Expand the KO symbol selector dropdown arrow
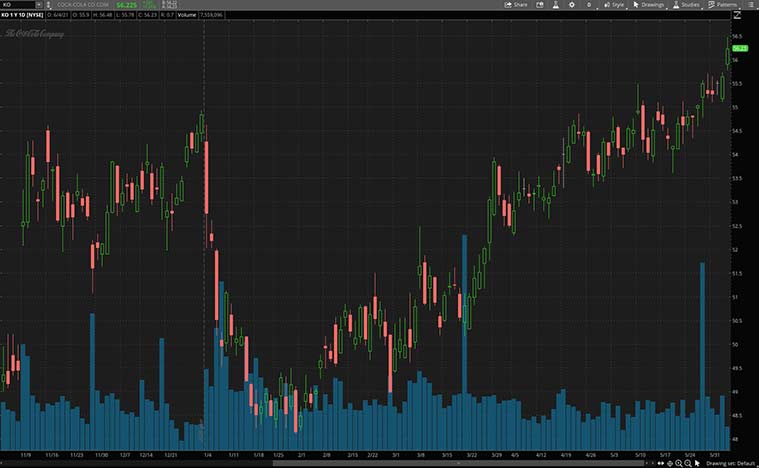The image size is (759, 468). point(39,5)
